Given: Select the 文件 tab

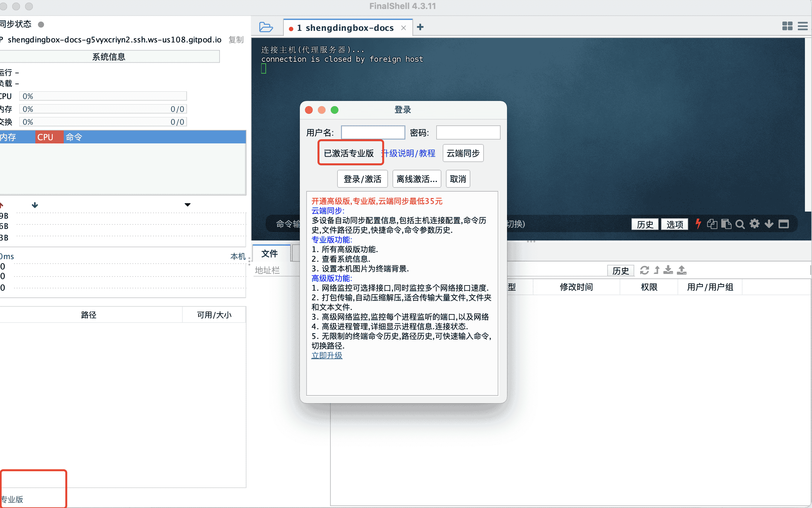Looking at the screenshot, I should 270,254.
